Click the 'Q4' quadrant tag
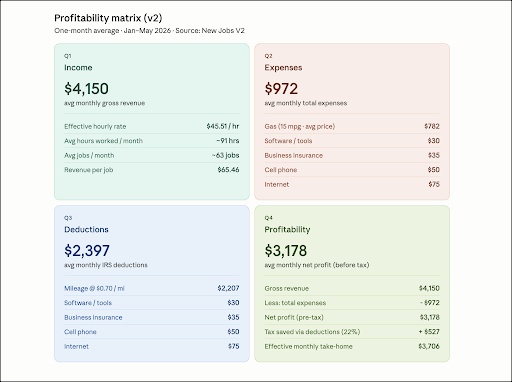This screenshot has width=512, height=382. pyautogui.click(x=268, y=218)
